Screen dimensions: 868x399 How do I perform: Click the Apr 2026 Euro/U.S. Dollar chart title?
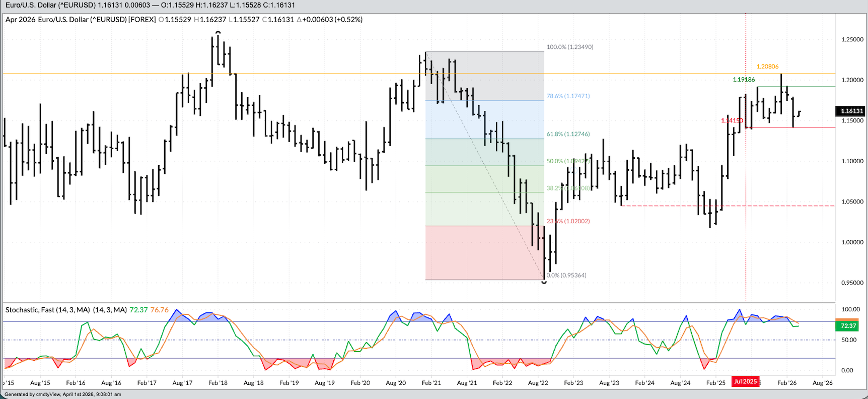tap(81, 20)
